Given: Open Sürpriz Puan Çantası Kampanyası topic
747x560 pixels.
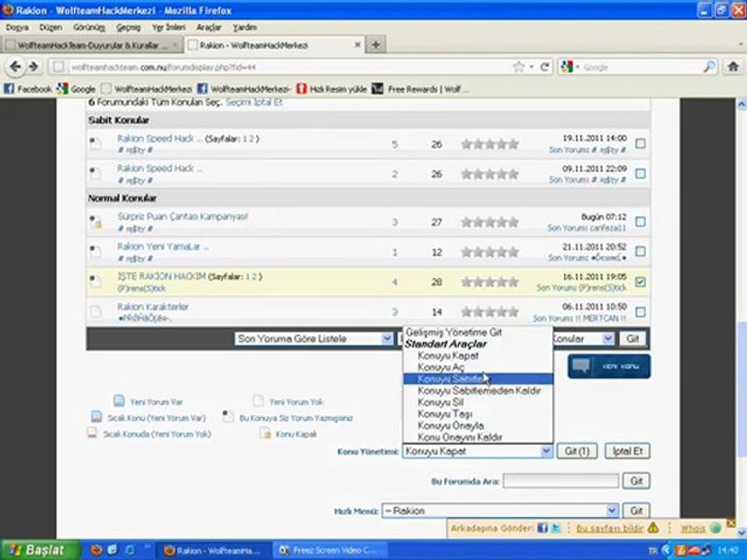Looking at the screenshot, I should click(x=182, y=217).
